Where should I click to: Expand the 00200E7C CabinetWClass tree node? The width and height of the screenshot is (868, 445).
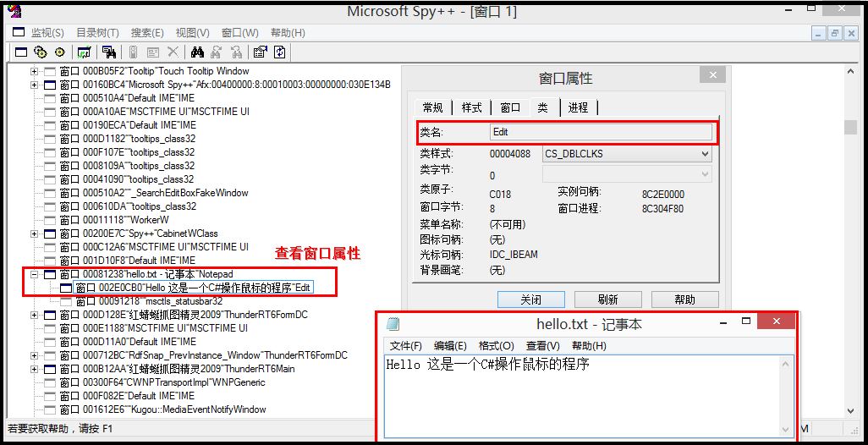pos(35,234)
